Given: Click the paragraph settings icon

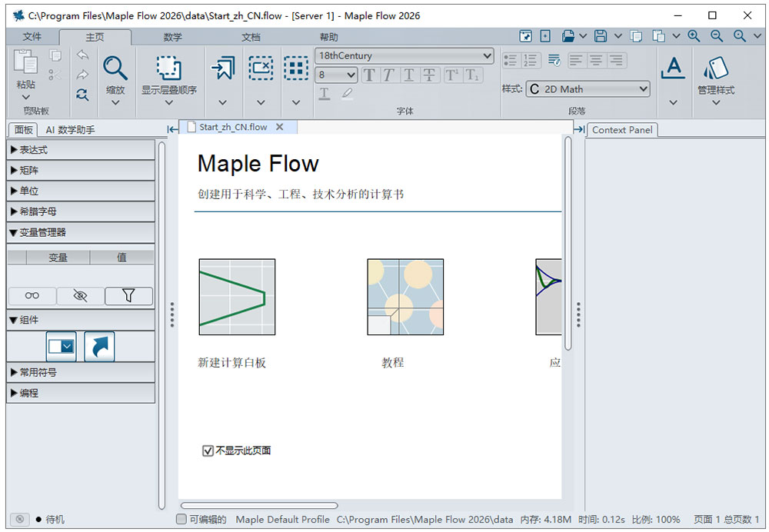Looking at the screenshot, I should (x=554, y=60).
